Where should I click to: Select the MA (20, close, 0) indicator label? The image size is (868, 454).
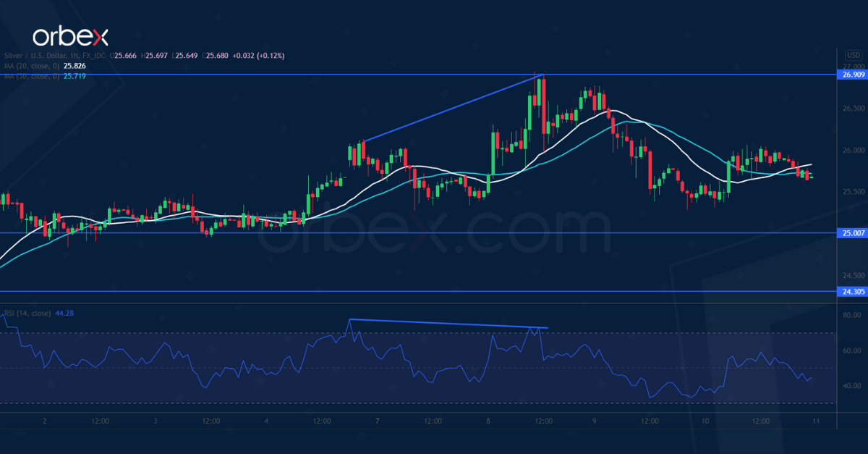[x=33, y=65]
